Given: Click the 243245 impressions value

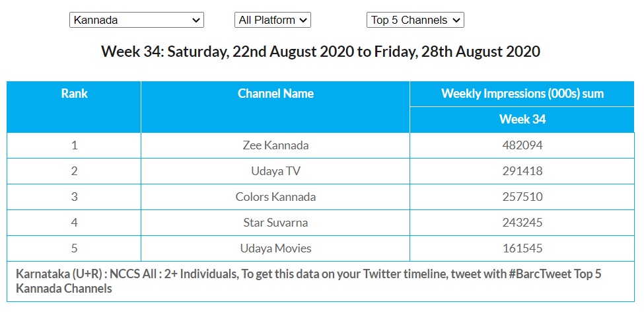Looking at the screenshot, I should (522, 223).
